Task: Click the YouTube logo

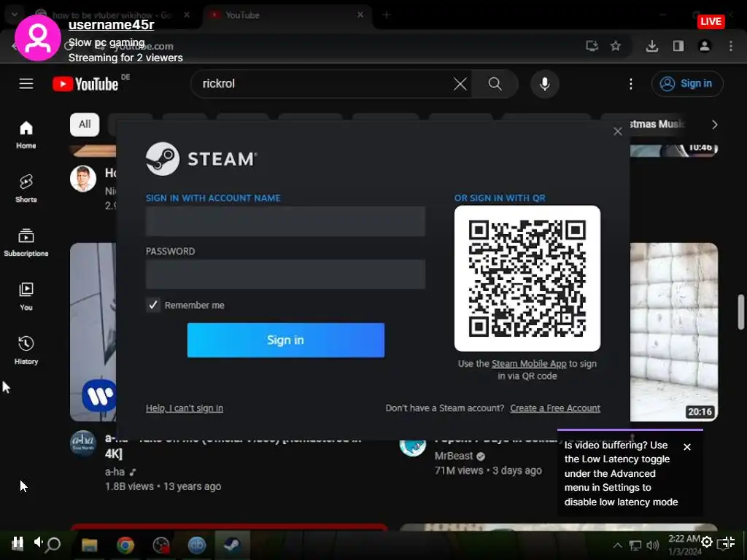Action: pos(86,85)
